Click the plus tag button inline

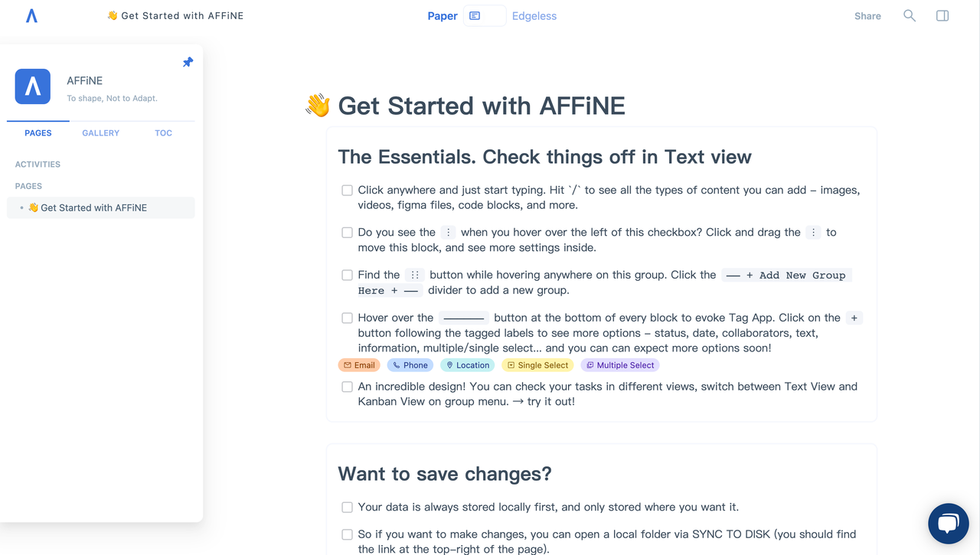tap(854, 318)
